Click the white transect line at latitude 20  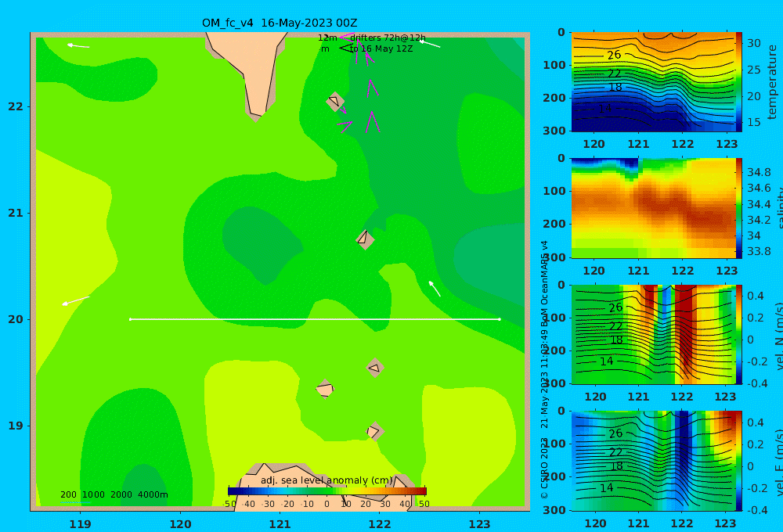point(315,319)
